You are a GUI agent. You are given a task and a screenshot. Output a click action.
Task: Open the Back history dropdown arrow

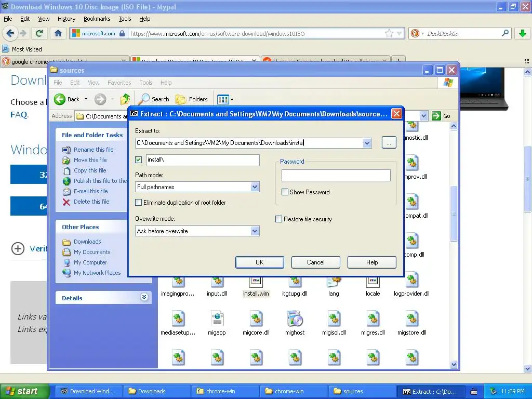(86, 99)
